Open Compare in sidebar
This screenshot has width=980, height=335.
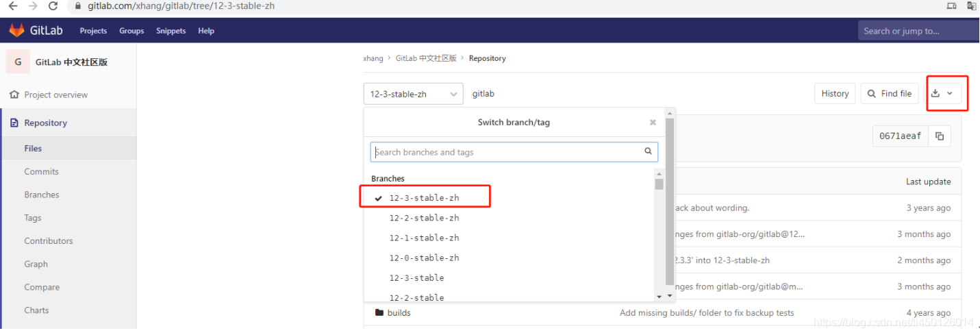coord(42,288)
